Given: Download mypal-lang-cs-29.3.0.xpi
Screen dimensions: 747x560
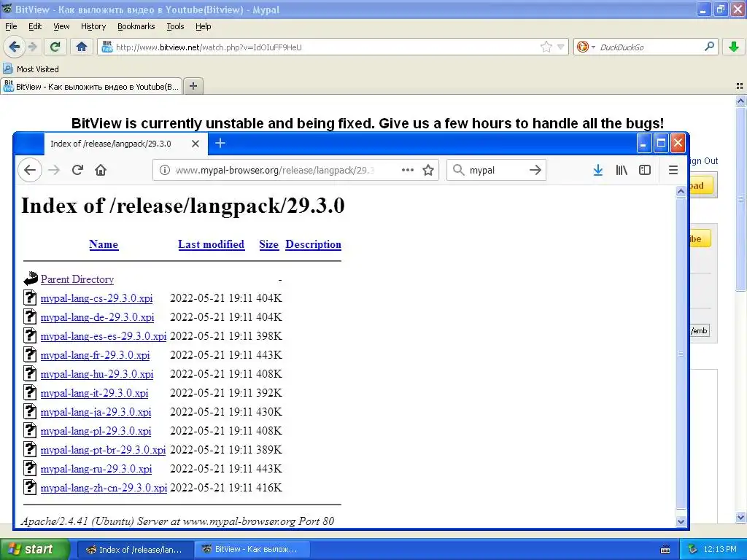Looking at the screenshot, I should pos(97,298).
